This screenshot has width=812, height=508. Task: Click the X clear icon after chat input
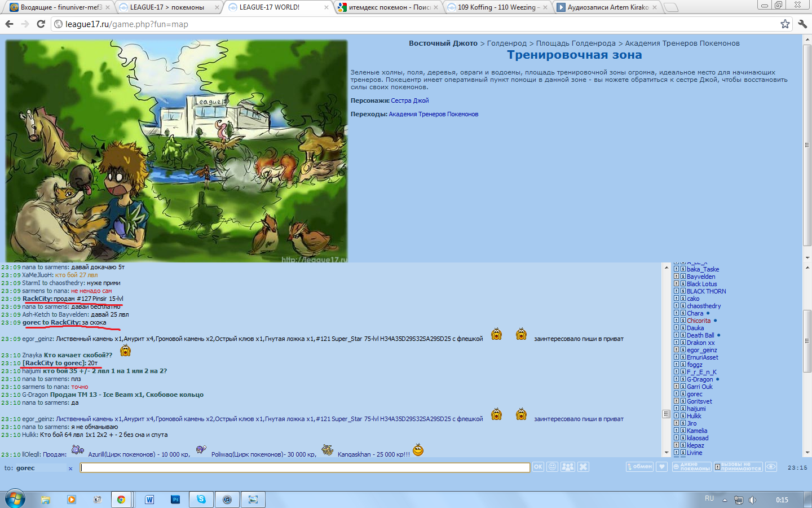tap(584, 467)
